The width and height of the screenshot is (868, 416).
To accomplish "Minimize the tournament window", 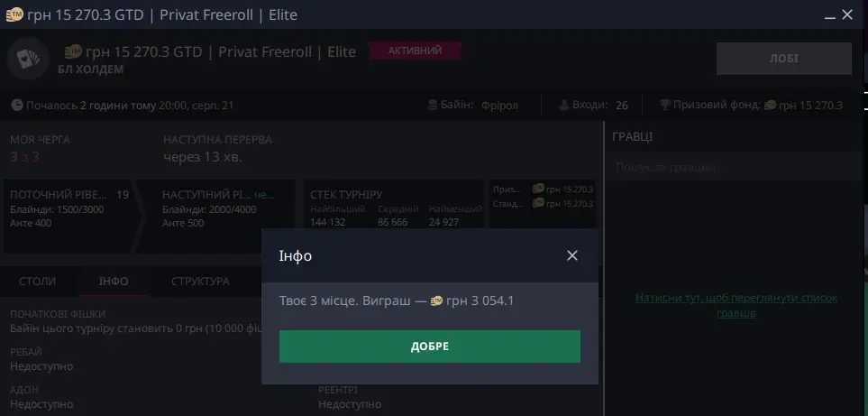I will point(830,15).
